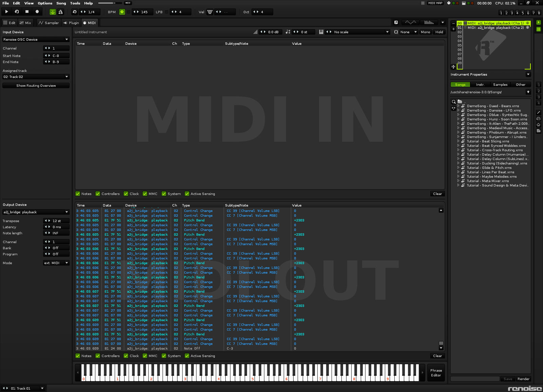Open the Tools menu
The height and width of the screenshot is (392, 543).
tap(75, 3)
